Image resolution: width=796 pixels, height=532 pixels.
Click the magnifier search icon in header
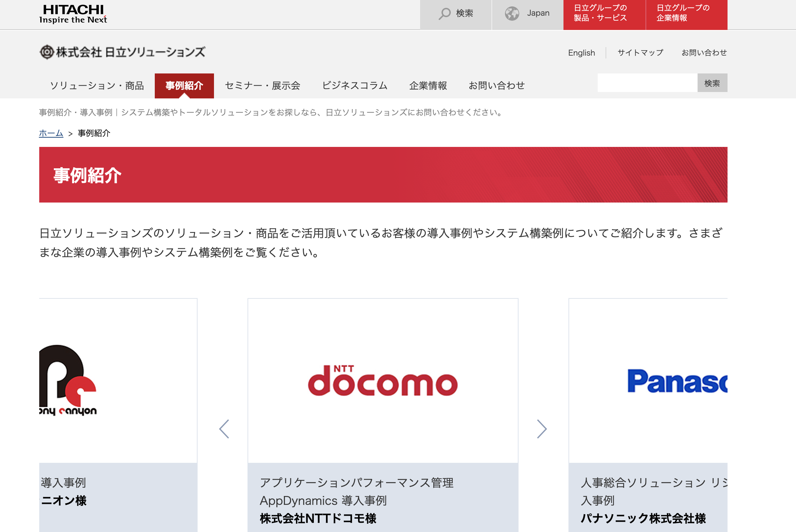[444, 14]
